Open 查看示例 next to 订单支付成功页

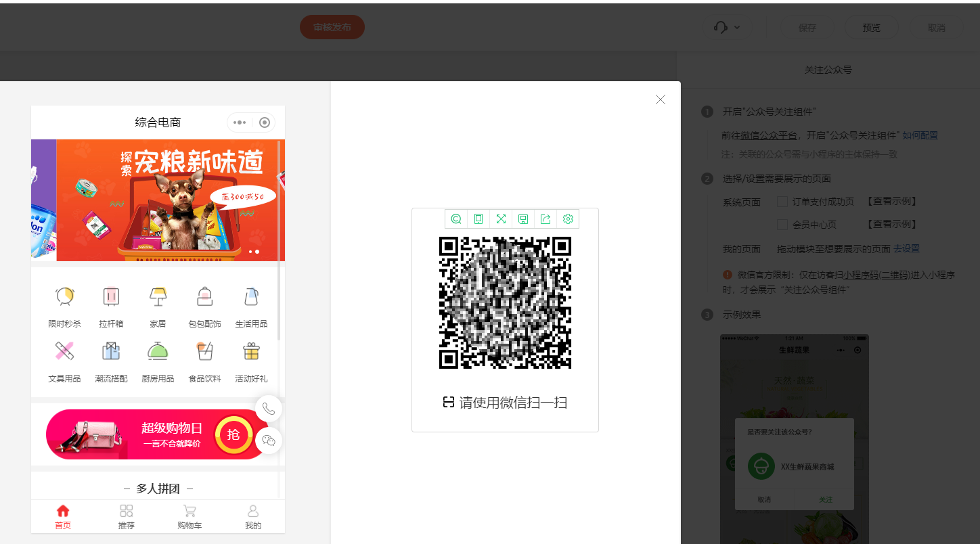tap(892, 202)
